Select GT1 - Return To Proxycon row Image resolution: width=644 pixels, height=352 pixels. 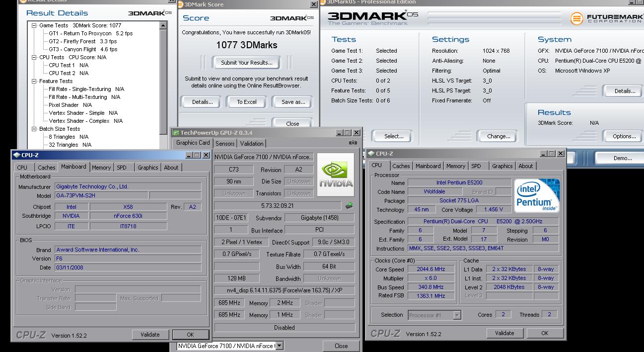pyautogui.click(x=90, y=33)
